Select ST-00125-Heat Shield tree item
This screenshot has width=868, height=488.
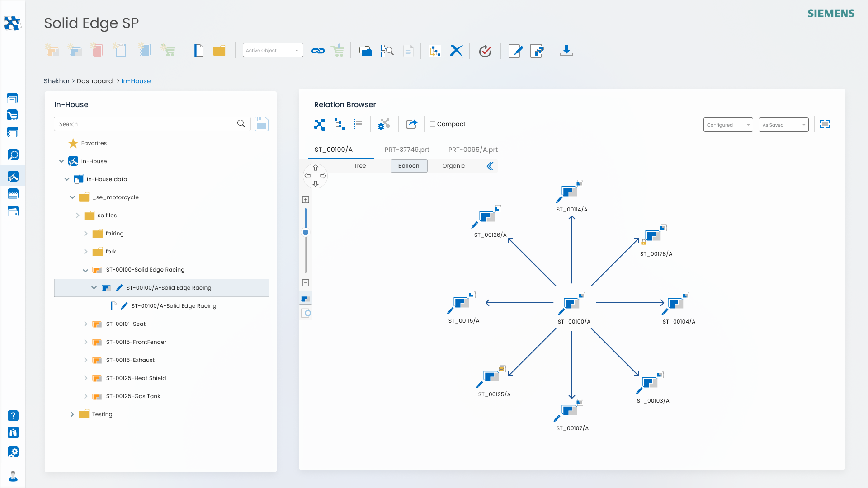tap(136, 378)
